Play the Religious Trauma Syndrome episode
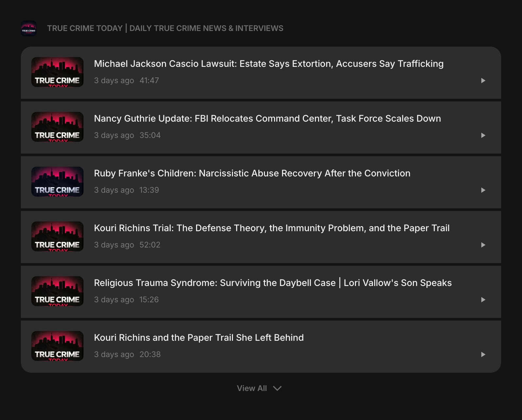 tap(483, 300)
